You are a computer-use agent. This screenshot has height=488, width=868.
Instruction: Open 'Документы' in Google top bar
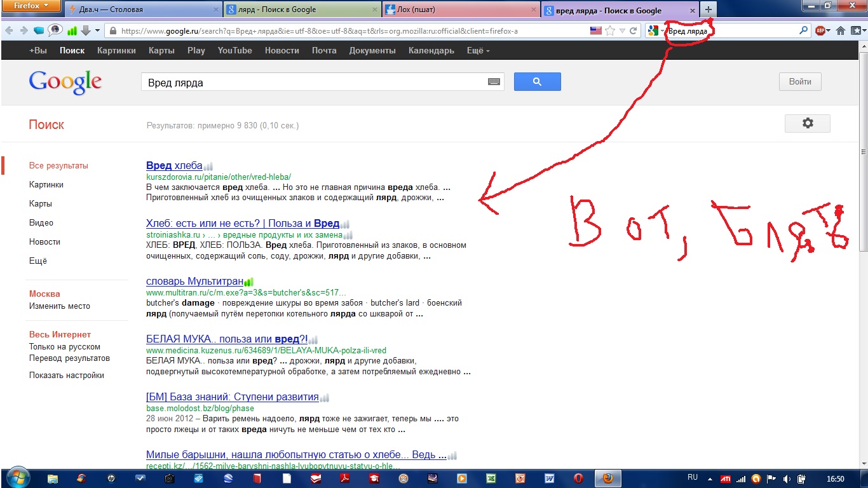tap(372, 50)
